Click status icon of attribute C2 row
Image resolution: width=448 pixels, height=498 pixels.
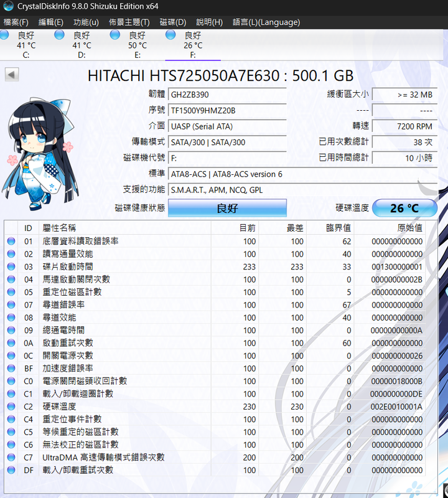pyautogui.click(x=11, y=406)
